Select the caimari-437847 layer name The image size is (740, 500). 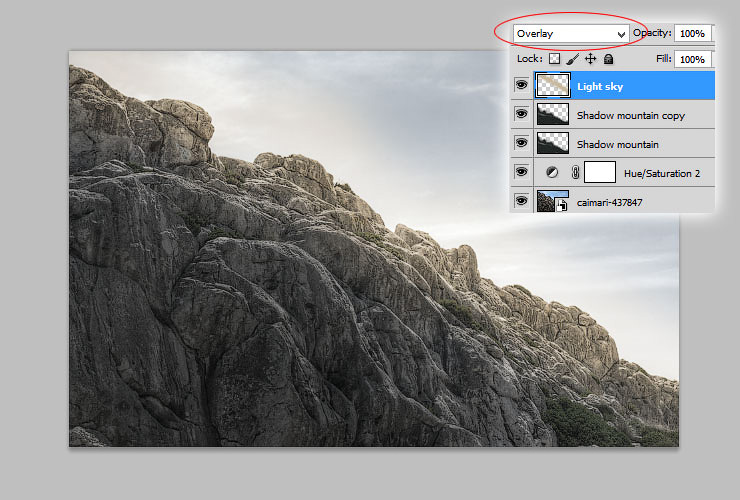(x=609, y=203)
